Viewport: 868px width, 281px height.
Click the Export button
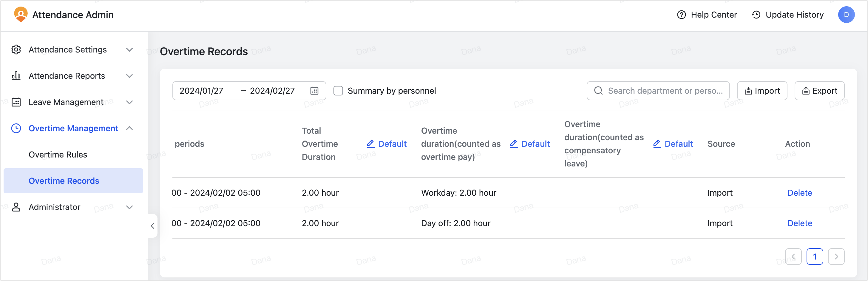tap(819, 91)
